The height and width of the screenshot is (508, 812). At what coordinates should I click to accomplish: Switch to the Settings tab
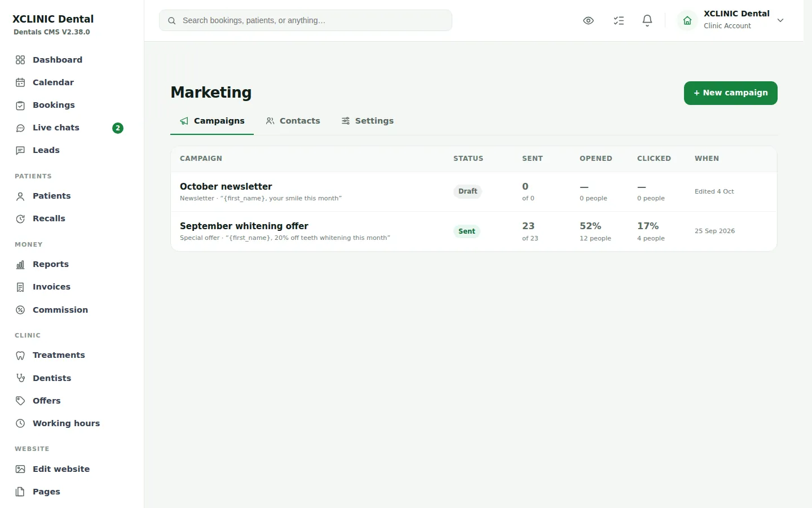(x=367, y=121)
